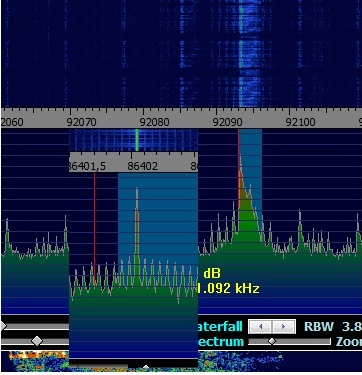Tune to 92100 on the frequency ruler
Image resolution: width=362 pixels, height=375 pixels.
point(300,122)
